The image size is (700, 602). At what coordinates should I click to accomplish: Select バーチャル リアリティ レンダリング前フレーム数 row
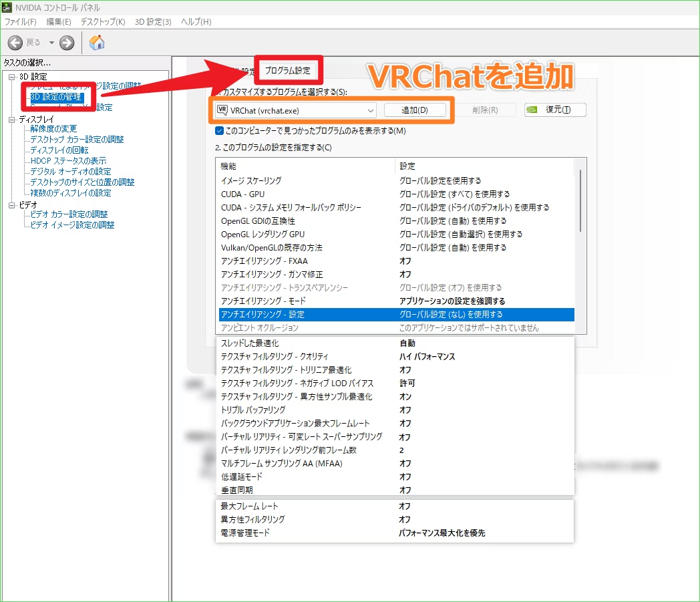click(397, 450)
